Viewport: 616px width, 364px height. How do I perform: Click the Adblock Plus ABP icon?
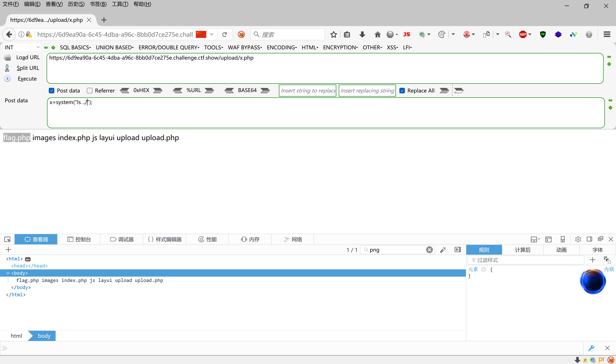tap(523, 35)
